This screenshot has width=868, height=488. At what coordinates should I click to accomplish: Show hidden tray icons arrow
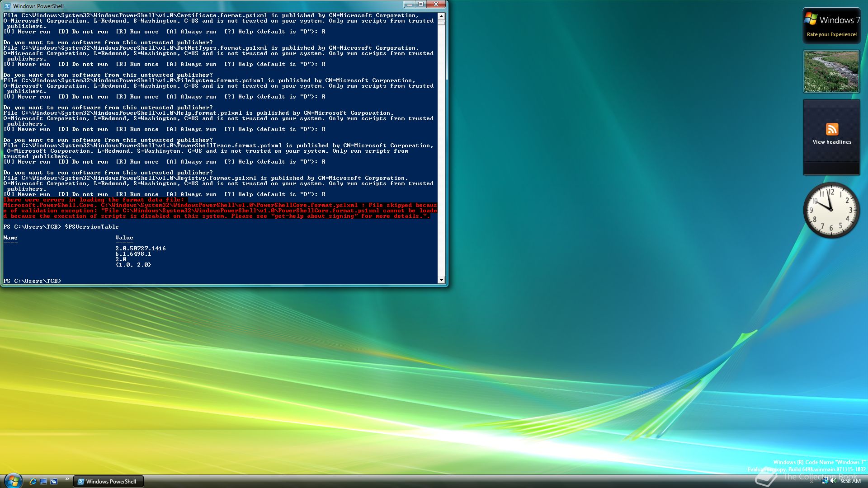tap(811, 482)
